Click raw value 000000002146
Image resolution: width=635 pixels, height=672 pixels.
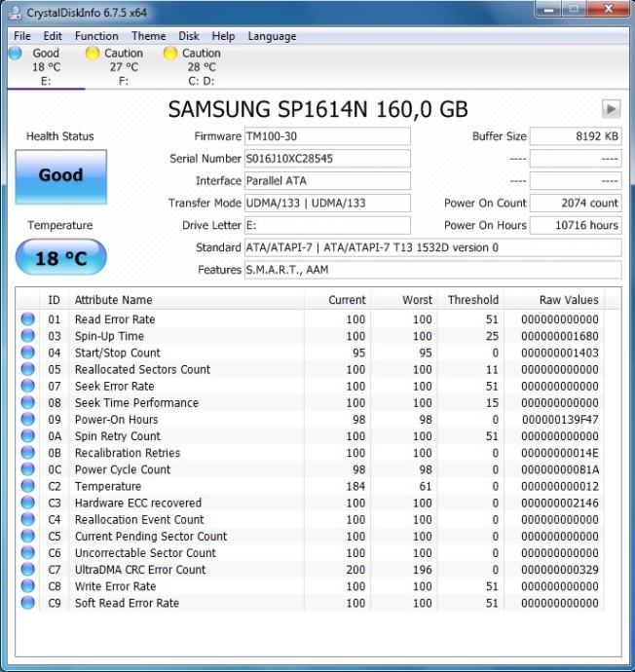[560, 503]
